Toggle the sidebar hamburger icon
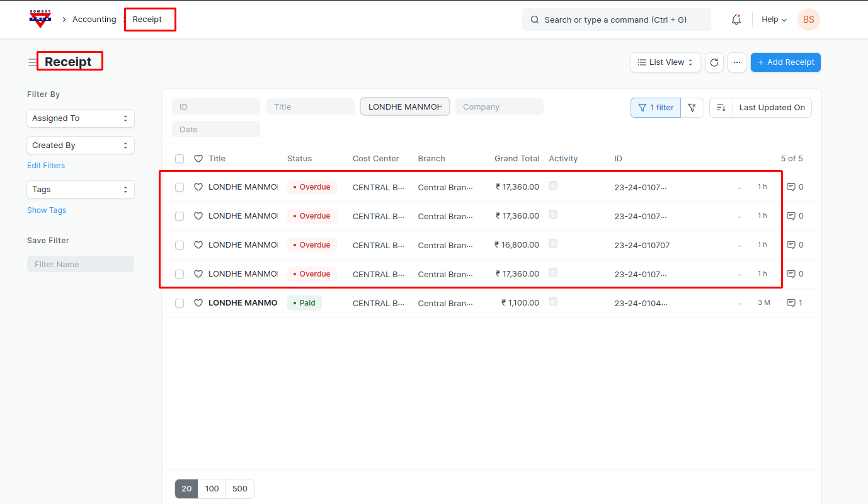This screenshot has width=868, height=504. (x=32, y=62)
